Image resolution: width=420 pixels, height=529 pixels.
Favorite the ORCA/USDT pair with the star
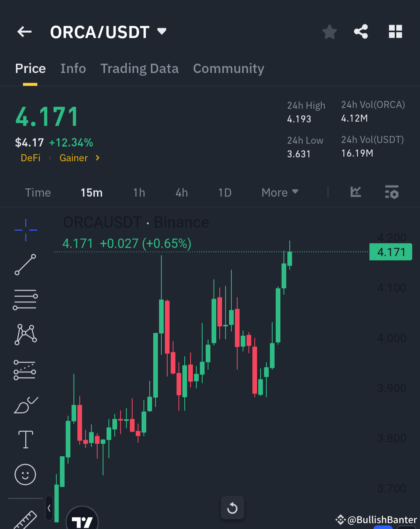tap(330, 32)
